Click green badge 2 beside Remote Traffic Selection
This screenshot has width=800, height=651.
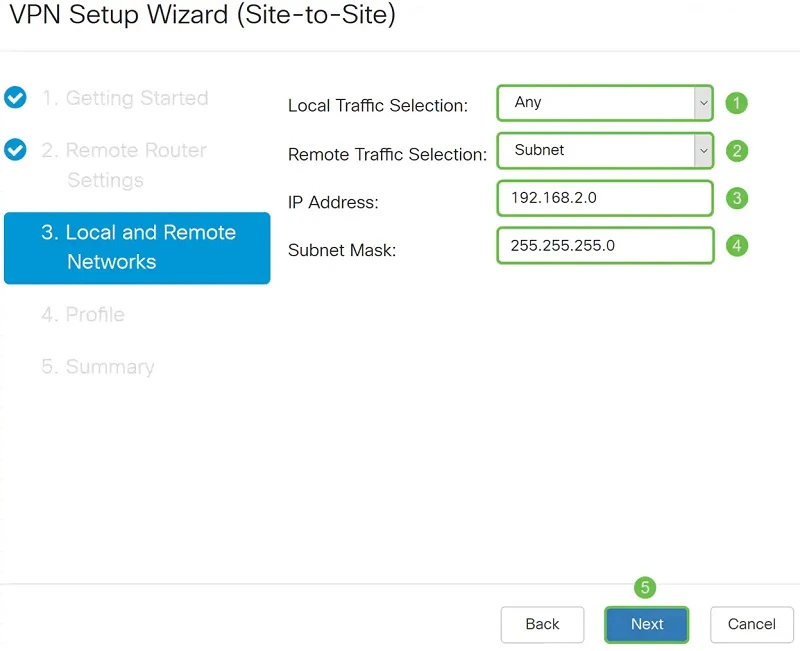click(737, 150)
